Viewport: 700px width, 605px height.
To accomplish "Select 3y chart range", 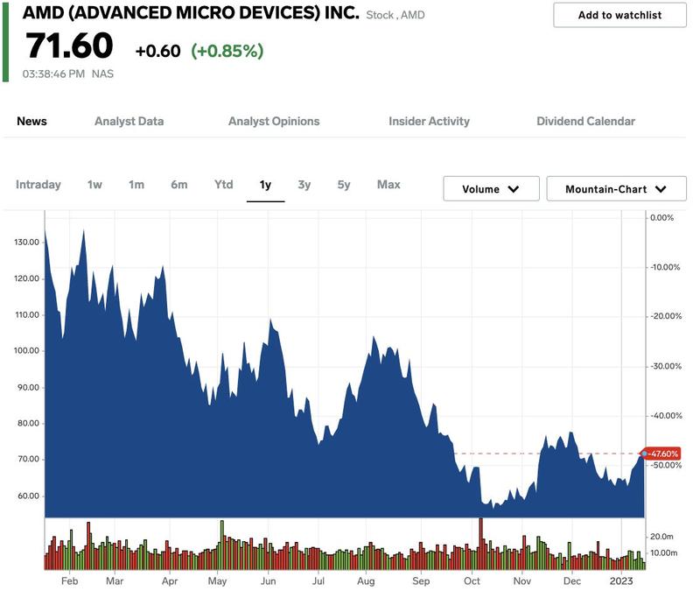I will [304, 185].
